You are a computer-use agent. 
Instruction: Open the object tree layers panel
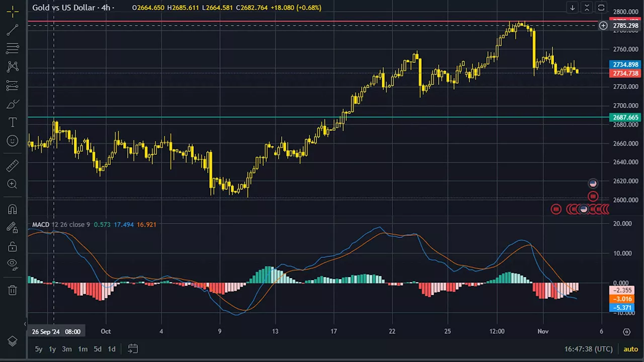pyautogui.click(x=13, y=341)
